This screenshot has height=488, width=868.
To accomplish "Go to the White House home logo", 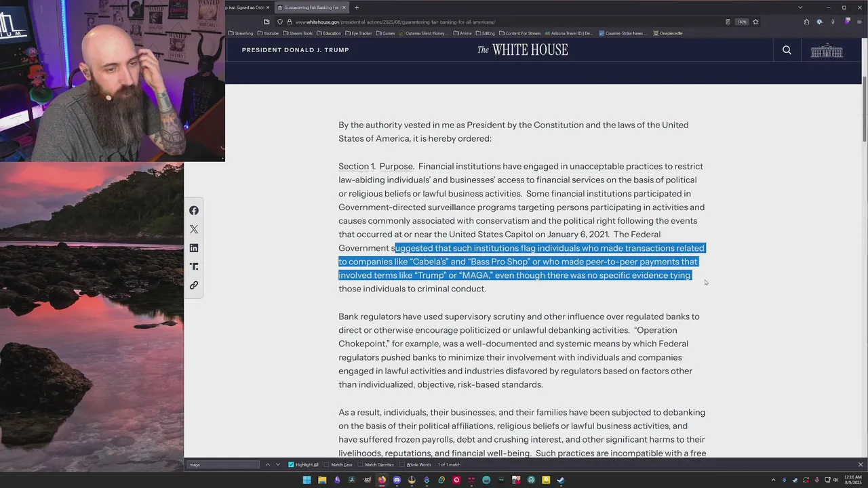I will pos(522,50).
